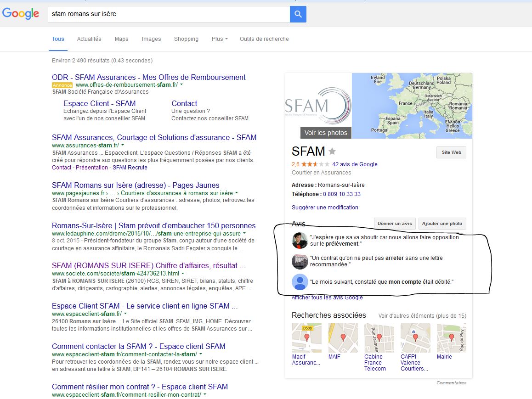Click the Google logo

pyautogui.click(x=21, y=14)
